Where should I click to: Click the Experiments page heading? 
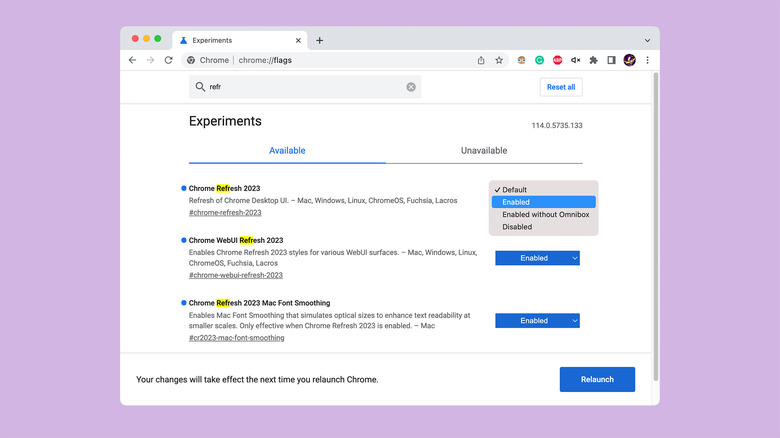coord(225,121)
